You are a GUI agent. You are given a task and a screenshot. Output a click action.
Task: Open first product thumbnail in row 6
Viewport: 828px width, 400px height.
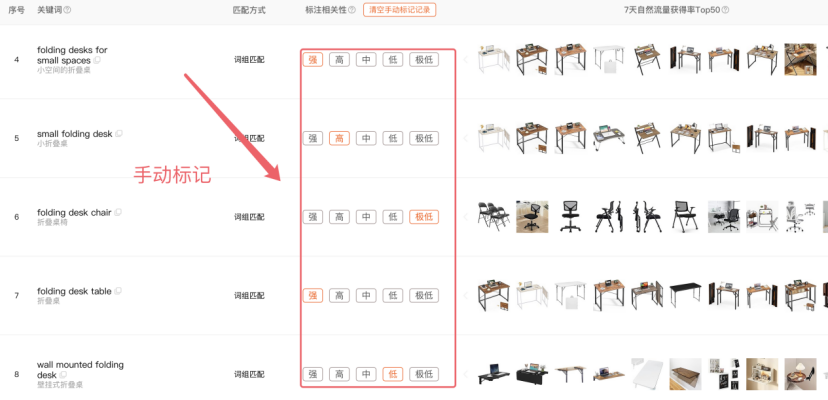coord(494,217)
